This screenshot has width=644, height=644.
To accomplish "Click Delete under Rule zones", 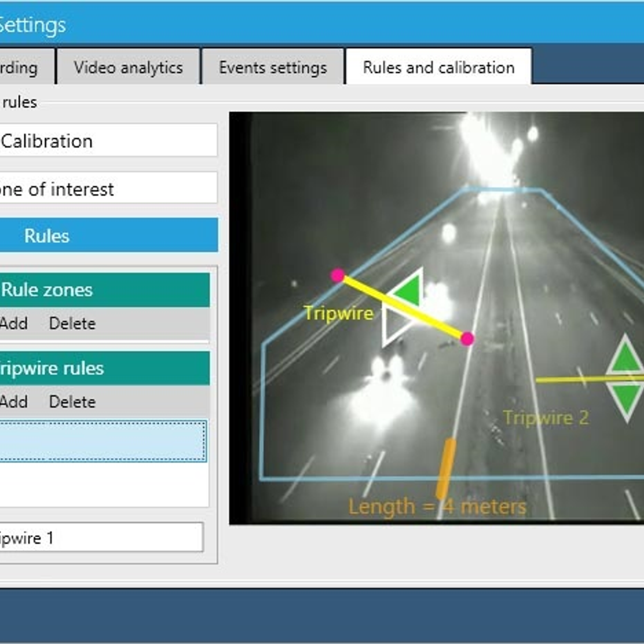I will click(72, 323).
